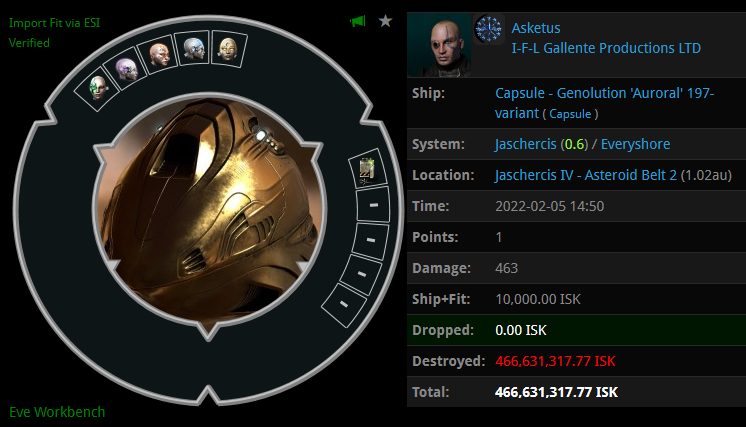Click the Capsule group link in parentheses
This screenshot has height=427, width=746.
coord(570,114)
